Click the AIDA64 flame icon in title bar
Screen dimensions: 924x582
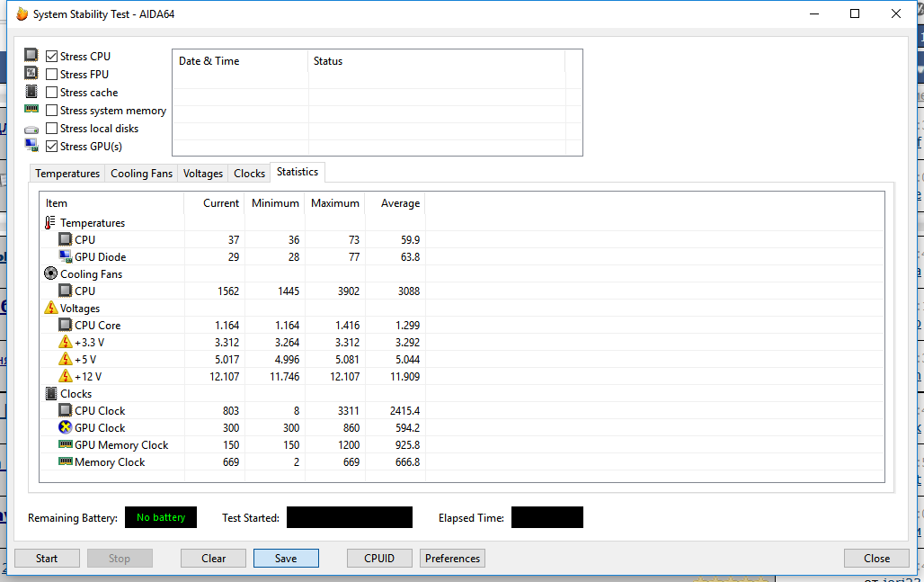click(x=22, y=14)
